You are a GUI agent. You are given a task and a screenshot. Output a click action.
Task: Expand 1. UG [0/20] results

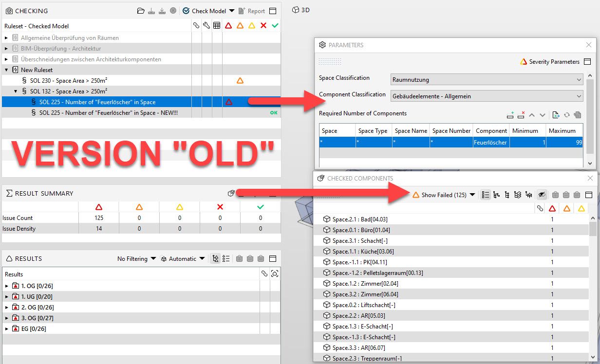click(x=7, y=296)
